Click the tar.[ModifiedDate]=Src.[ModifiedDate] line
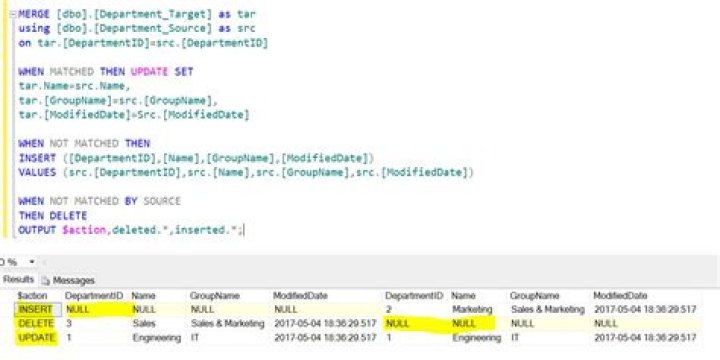This screenshot has width=720, height=360. tap(134, 114)
